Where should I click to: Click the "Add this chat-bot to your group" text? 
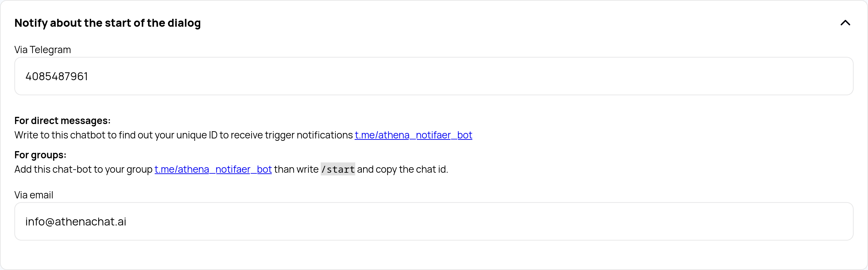click(83, 169)
